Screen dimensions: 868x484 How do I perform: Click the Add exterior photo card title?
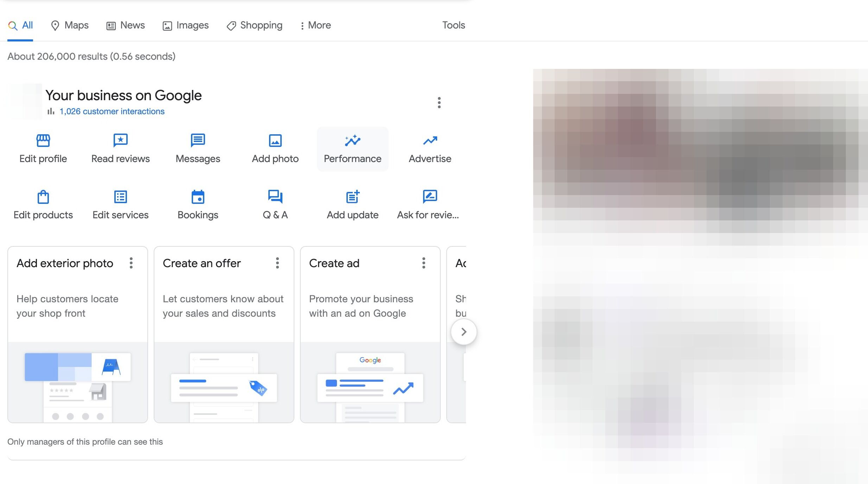(65, 263)
